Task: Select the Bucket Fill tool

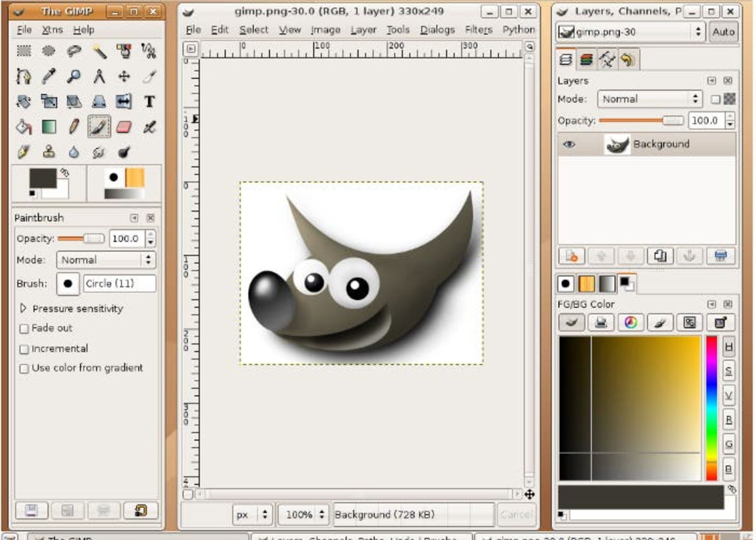Action: [x=24, y=127]
